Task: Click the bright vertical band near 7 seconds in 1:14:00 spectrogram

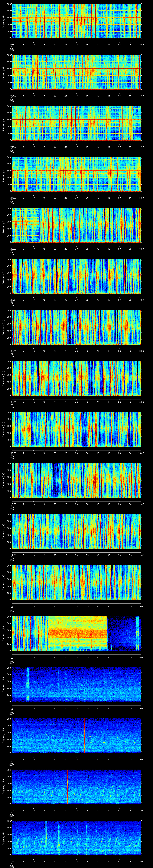Action: pyautogui.click(x=28, y=685)
